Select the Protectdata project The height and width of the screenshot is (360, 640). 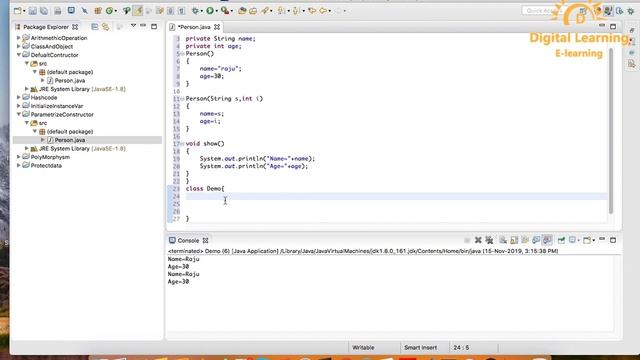coord(46,166)
